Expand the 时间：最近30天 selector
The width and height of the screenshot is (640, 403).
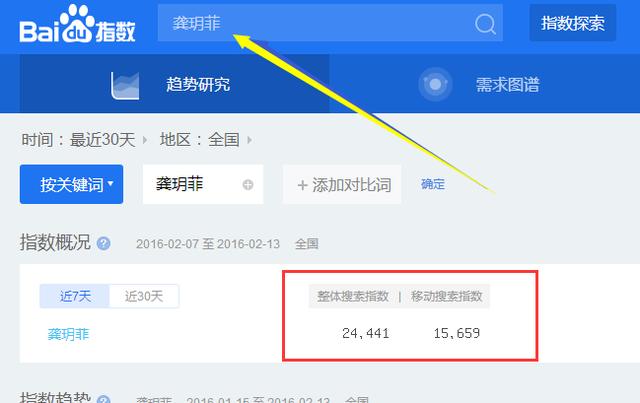(84, 140)
